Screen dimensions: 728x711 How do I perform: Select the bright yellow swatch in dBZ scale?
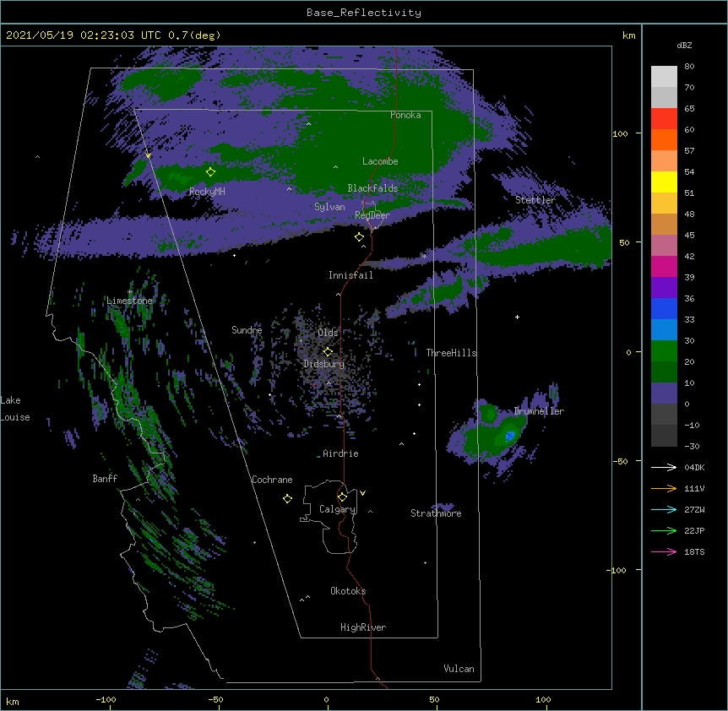pos(664,182)
